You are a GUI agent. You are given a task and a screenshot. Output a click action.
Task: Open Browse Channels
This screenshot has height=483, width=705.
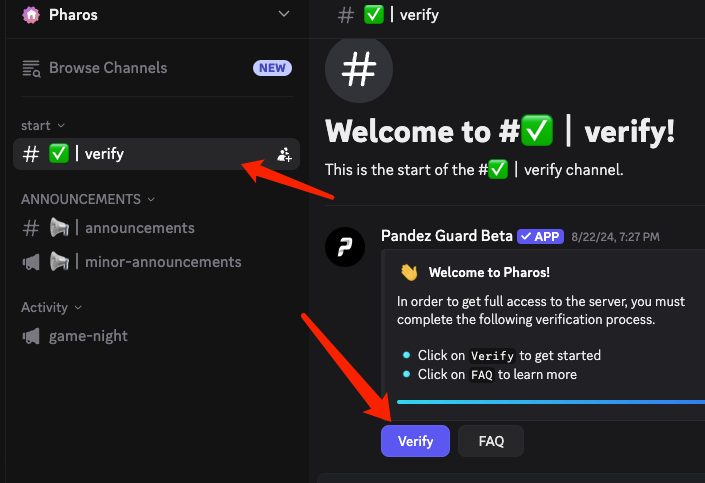click(108, 68)
